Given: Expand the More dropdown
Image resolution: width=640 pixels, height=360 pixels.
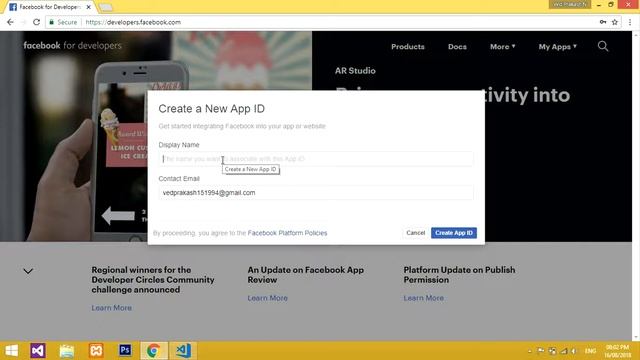Looking at the screenshot, I should 502,47.
